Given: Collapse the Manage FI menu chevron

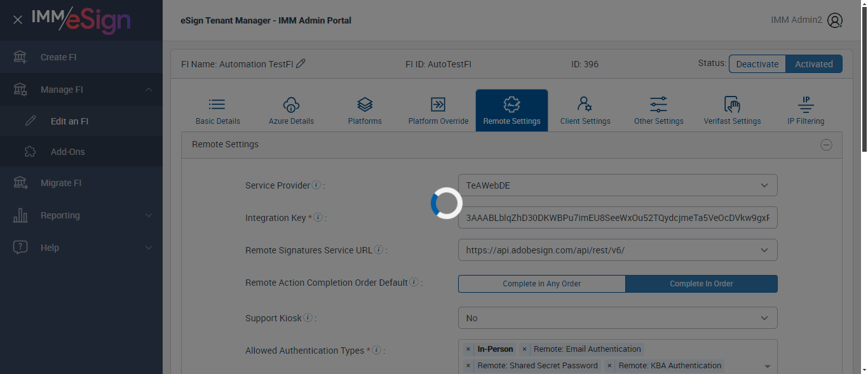Looking at the screenshot, I should [149, 90].
